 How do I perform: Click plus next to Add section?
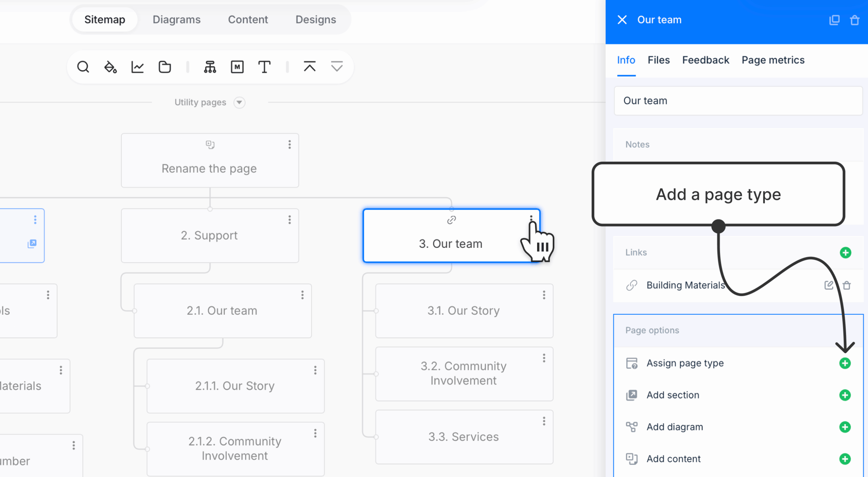(x=845, y=395)
